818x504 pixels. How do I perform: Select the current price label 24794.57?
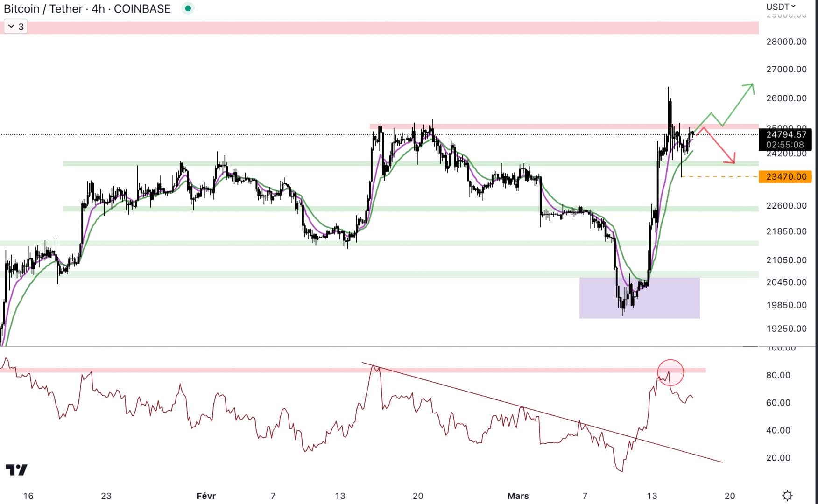pyautogui.click(x=786, y=134)
